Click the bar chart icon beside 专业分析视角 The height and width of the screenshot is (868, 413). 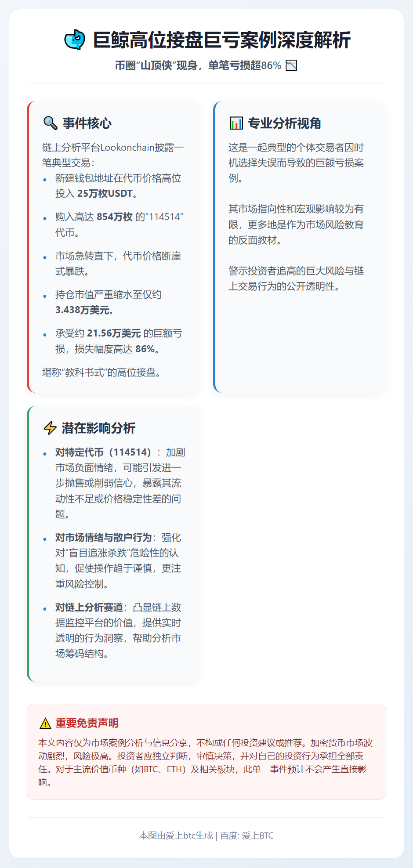236,123
